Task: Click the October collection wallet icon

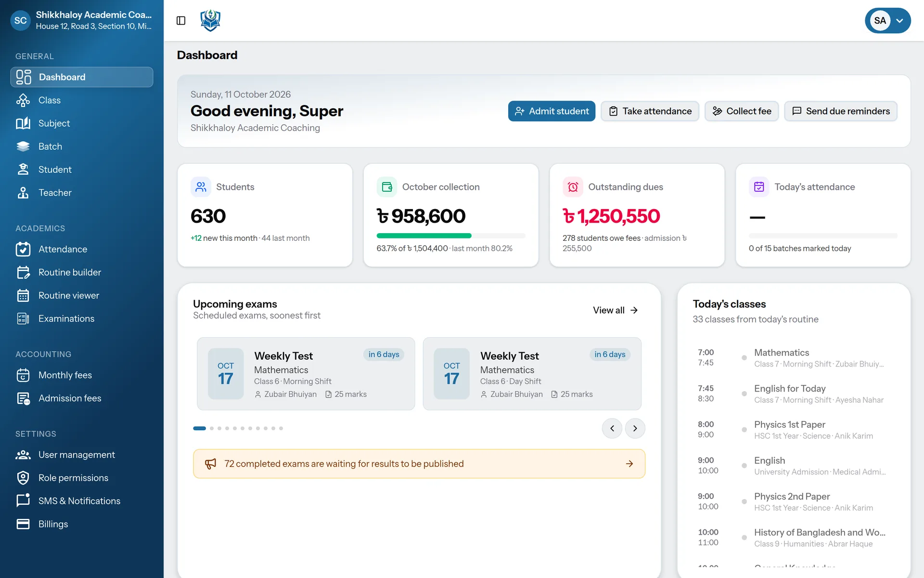Action: (387, 187)
